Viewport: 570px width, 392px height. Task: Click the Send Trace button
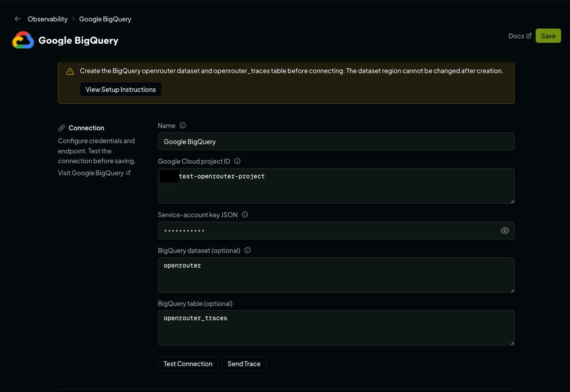pyautogui.click(x=244, y=363)
